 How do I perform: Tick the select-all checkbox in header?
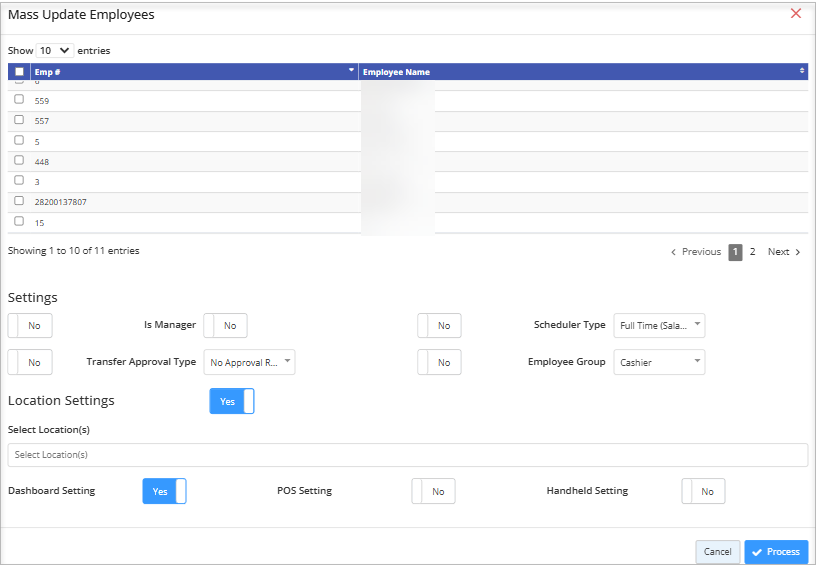[19, 72]
